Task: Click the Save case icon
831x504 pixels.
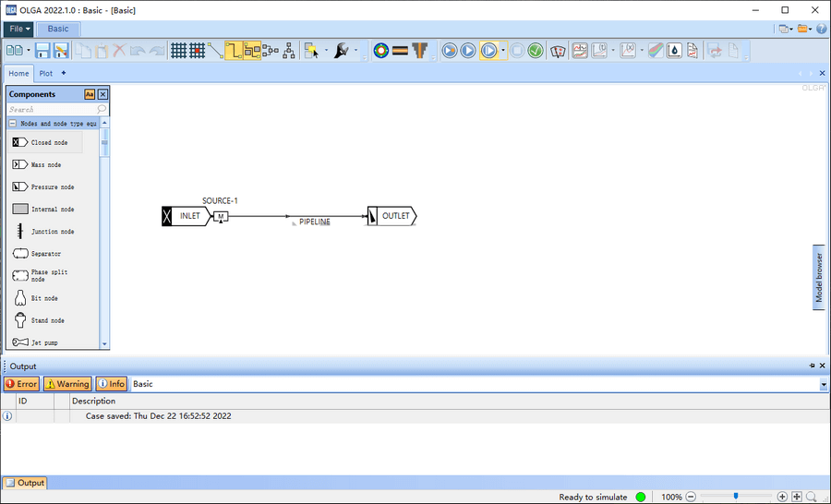Action: pyautogui.click(x=43, y=51)
